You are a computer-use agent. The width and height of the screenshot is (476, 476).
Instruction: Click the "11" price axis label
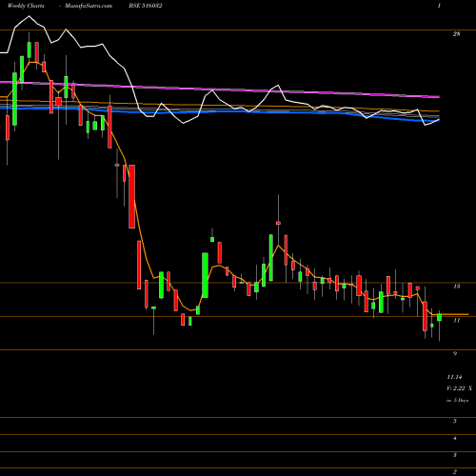pos(456,321)
